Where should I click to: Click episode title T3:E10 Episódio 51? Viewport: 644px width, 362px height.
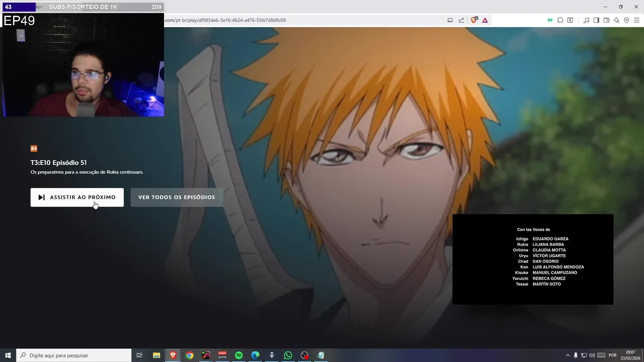coord(58,162)
